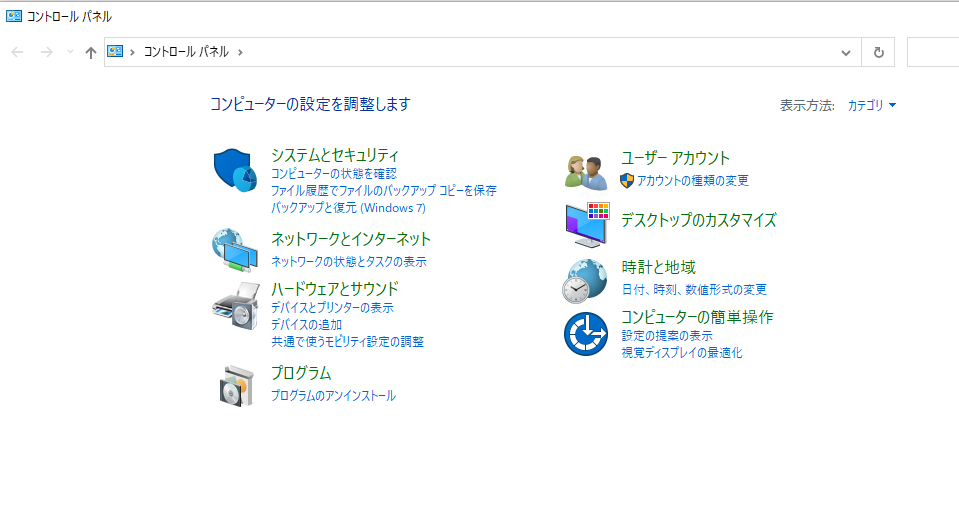Click the back navigation arrow
This screenshot has height=509, width=959.
(17, 52)
